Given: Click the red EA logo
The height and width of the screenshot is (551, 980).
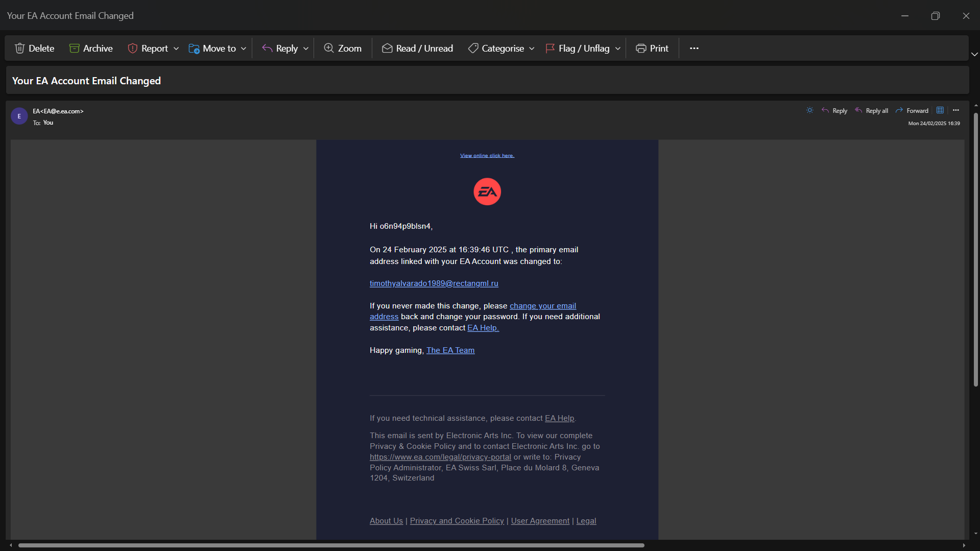Looking at the screenshot, I should click(x=487, y=191).
